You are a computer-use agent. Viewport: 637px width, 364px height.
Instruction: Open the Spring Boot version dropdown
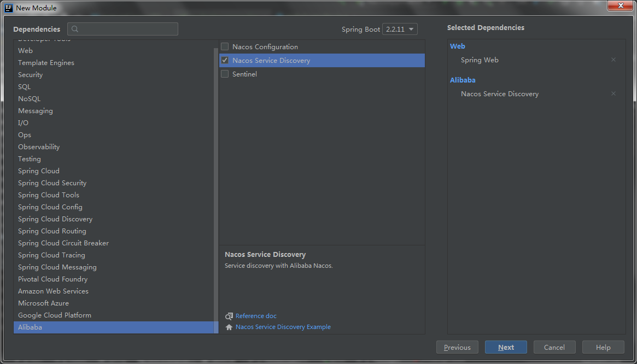(x=400, y=30)
